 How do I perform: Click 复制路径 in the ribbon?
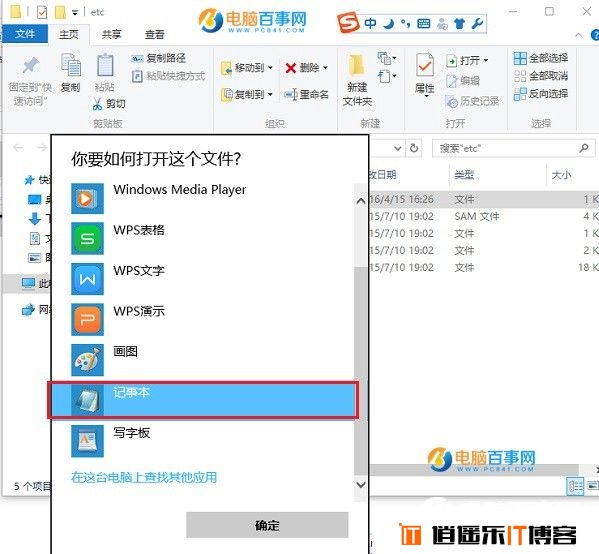coord(159,58)
